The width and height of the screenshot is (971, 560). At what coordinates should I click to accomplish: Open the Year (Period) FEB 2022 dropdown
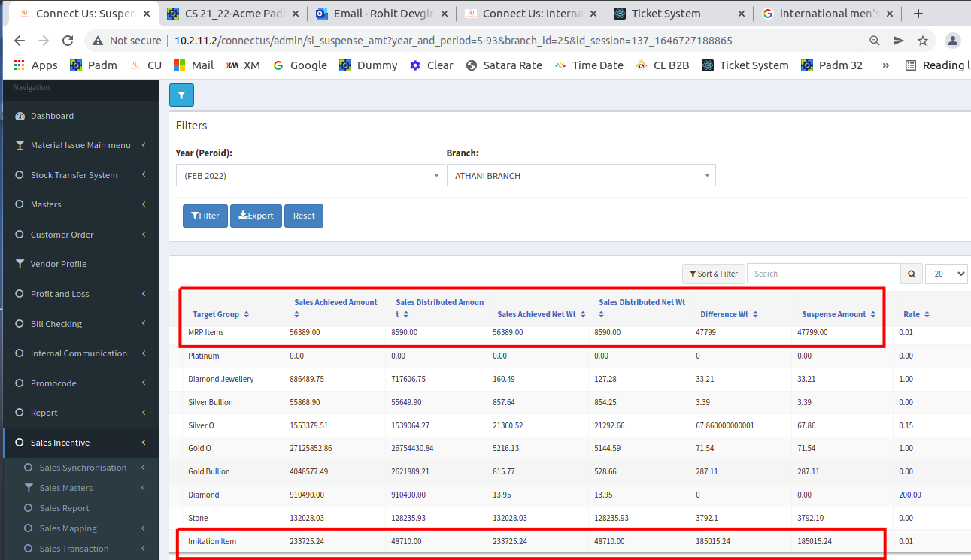point(310,175)
